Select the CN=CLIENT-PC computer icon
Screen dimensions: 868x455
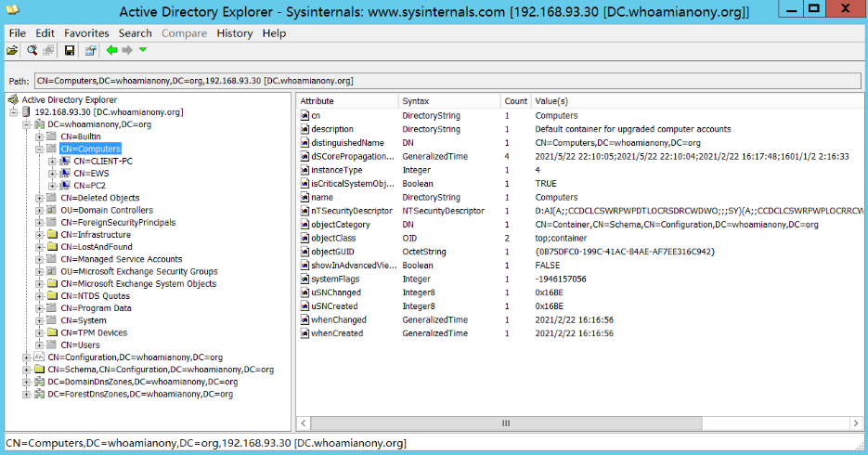[x=65, y=161]
